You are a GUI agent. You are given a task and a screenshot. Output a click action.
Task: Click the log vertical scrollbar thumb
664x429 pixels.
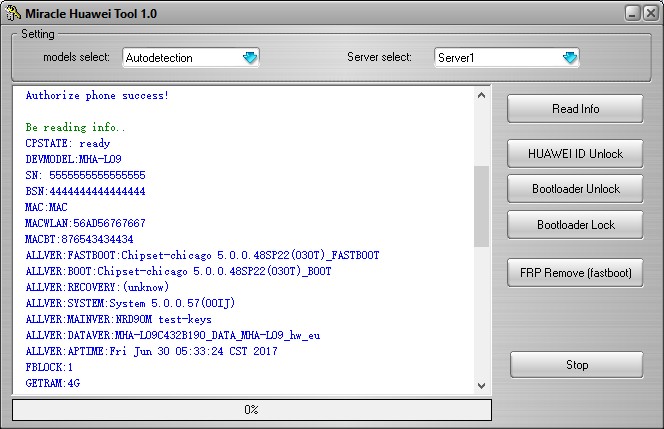pos(481,206)
